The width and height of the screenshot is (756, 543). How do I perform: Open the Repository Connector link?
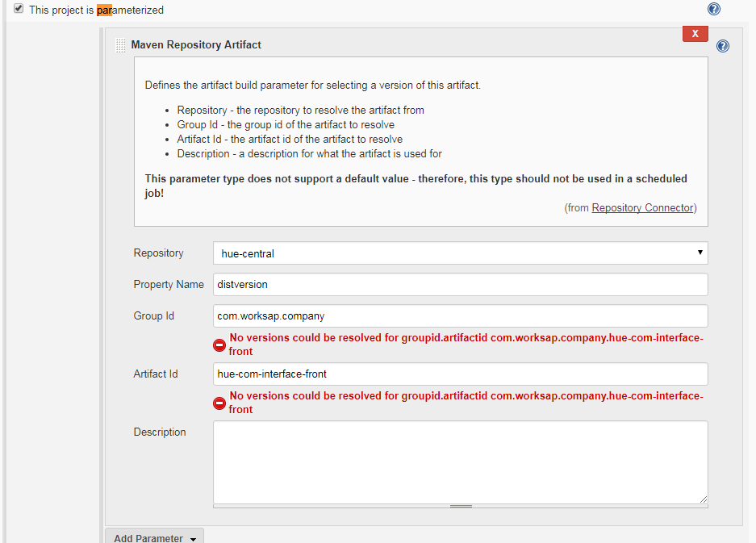642,207
